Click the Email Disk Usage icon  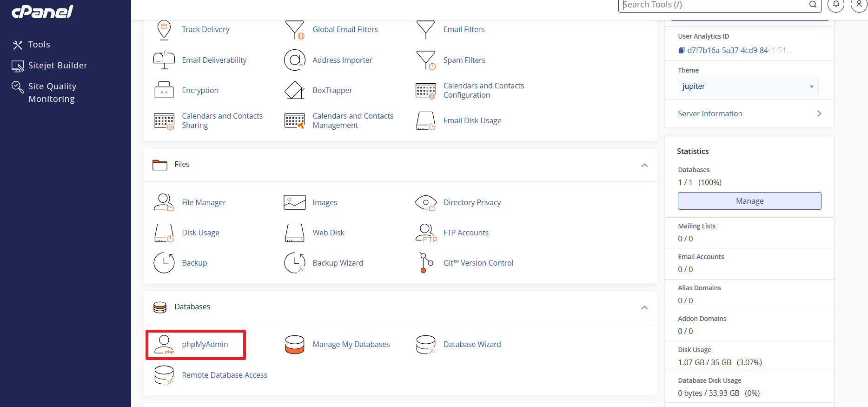click(426, 121)
